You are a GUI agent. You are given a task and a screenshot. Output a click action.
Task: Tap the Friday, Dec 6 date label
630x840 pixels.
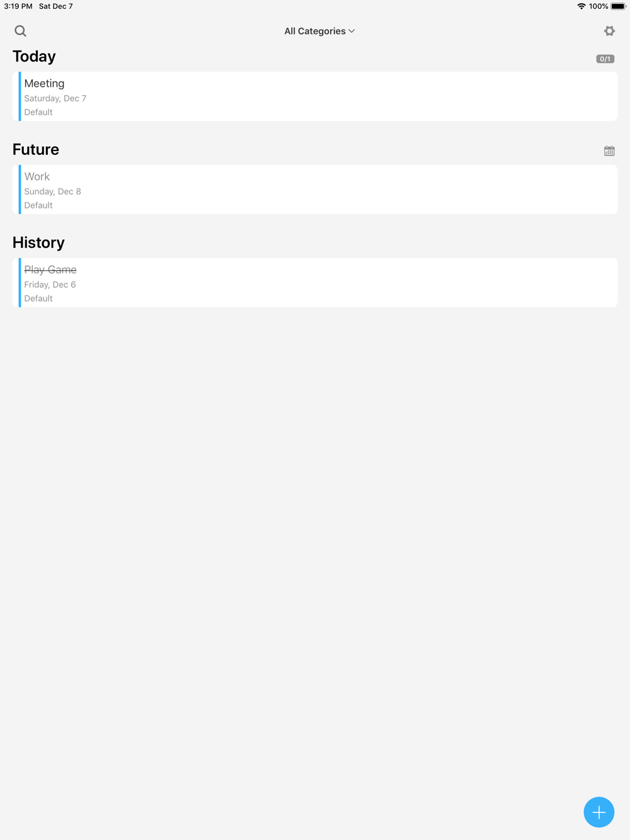coord(50,285)
